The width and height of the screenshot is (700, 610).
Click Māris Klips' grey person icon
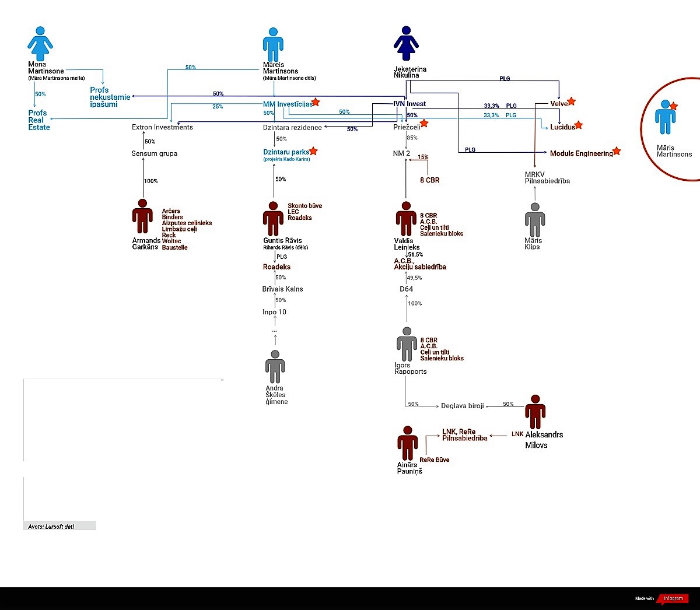tap(534, 220)
